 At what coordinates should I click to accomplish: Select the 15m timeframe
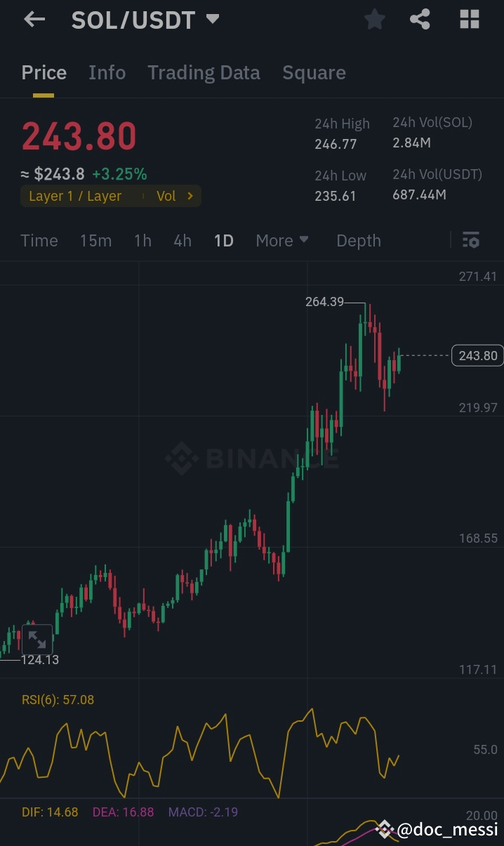point(95,240)
